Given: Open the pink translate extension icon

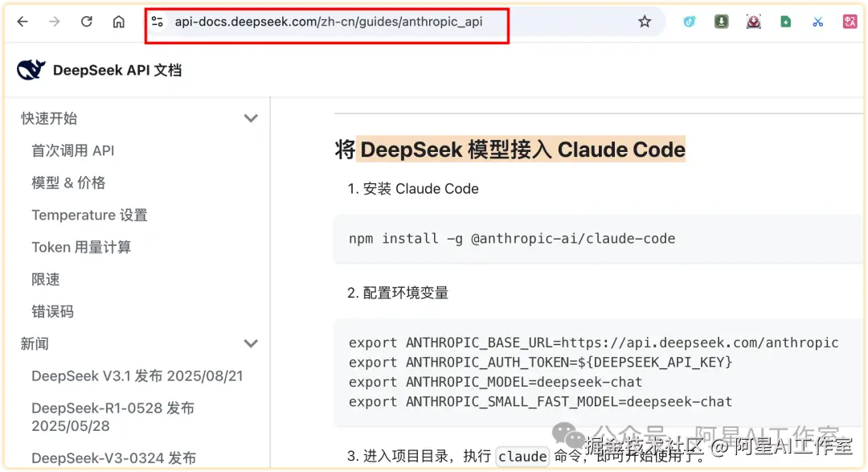Looking at the screenshot, I should tap(850, 22).
